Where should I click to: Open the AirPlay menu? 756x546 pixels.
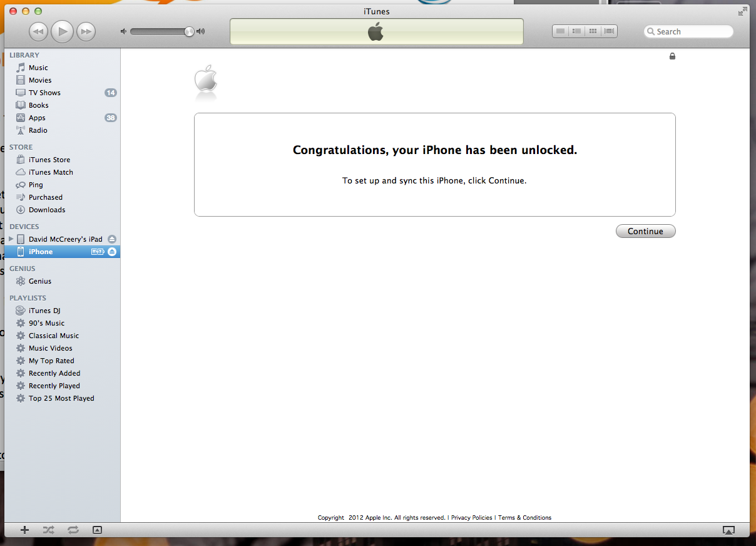728,530
